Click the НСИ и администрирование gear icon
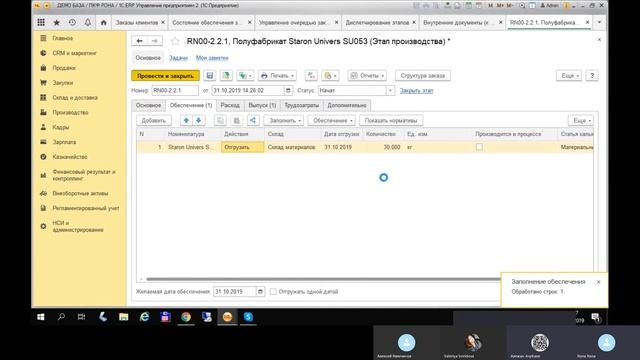Screen dimensions: 640x360 (x=43, y=226)
